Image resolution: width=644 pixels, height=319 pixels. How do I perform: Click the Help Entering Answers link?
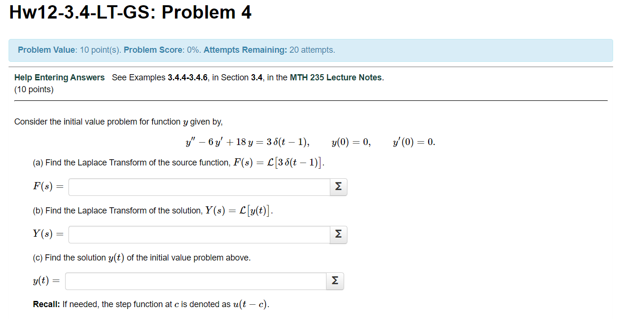click(x=59, y=77)
